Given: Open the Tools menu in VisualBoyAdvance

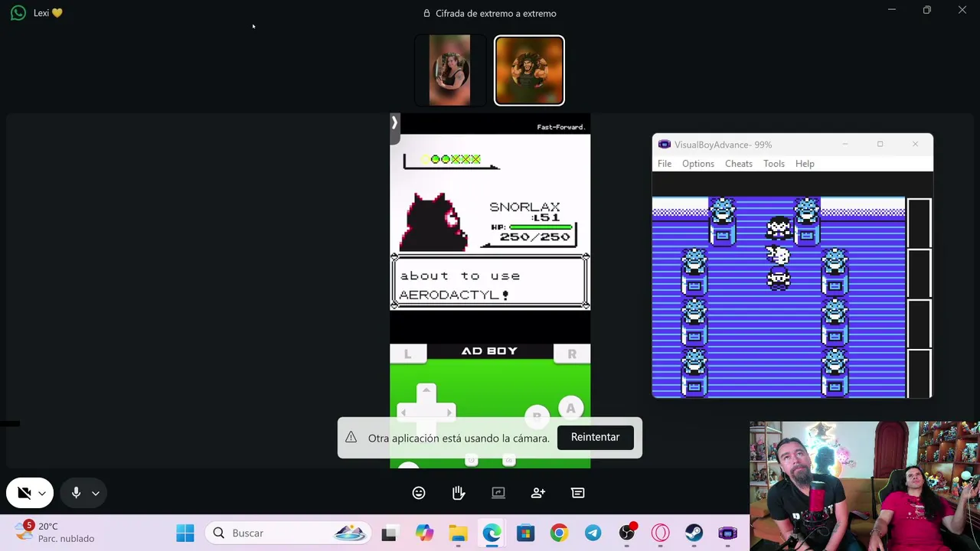Looking at the screenshot, I should [x=774, y=164].
